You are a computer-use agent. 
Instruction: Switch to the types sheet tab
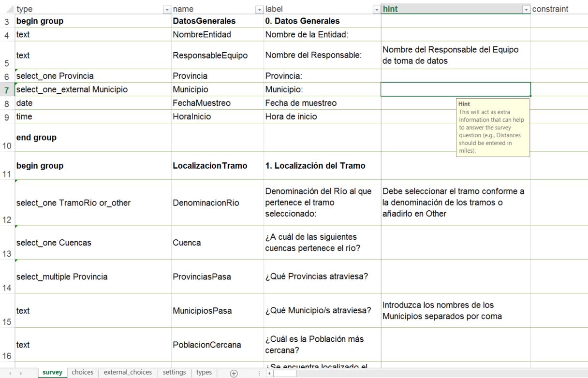pyautogui.click(x=204, y=373)
